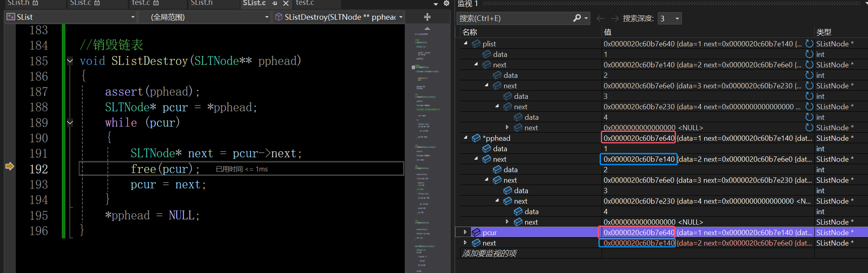Screen dimensions: 868x273
Task: Click the pcur variable cube icon
Action: click(476, 232)
